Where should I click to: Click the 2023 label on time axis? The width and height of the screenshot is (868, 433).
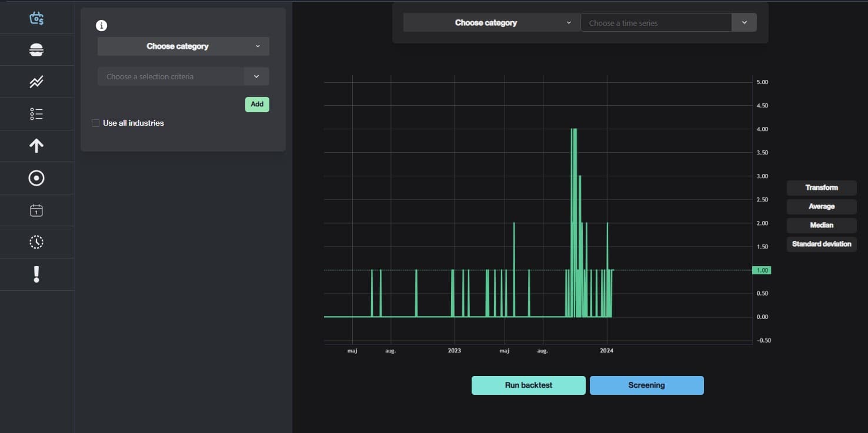pyautogui.click(x=455, y=351)
